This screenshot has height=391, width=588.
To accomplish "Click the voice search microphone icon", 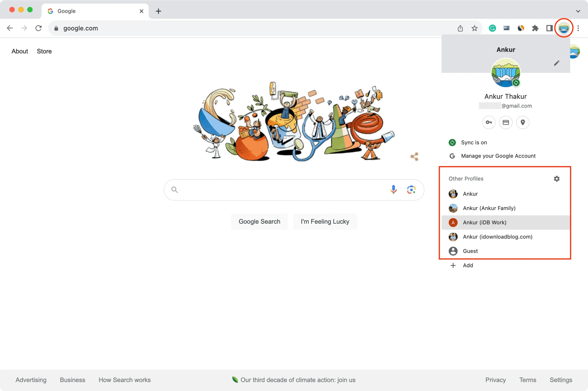I will click(393, 189).
